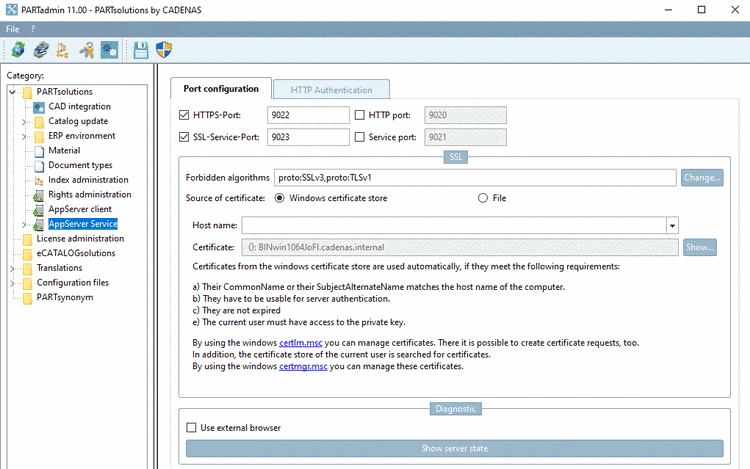Click the eCATALOGsolutions folder icon
Viewport: 750px width, 469px height.
coord(28,254)
